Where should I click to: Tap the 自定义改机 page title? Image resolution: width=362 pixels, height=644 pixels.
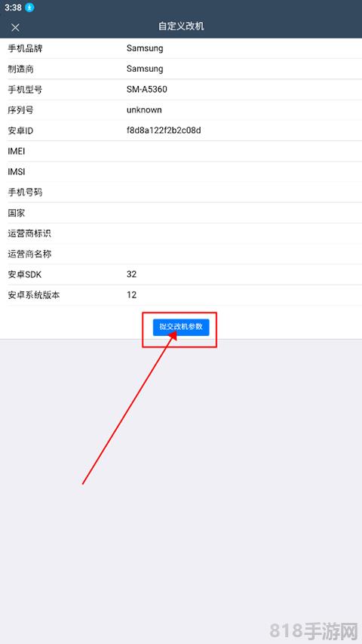pyautogui.click(x=181, y=26)
